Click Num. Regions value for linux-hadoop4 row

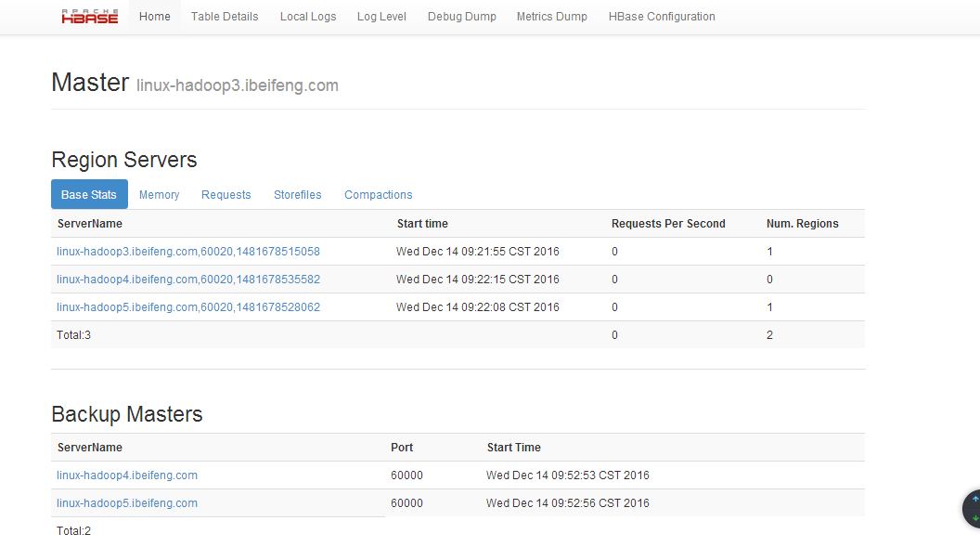pos(769,280)
